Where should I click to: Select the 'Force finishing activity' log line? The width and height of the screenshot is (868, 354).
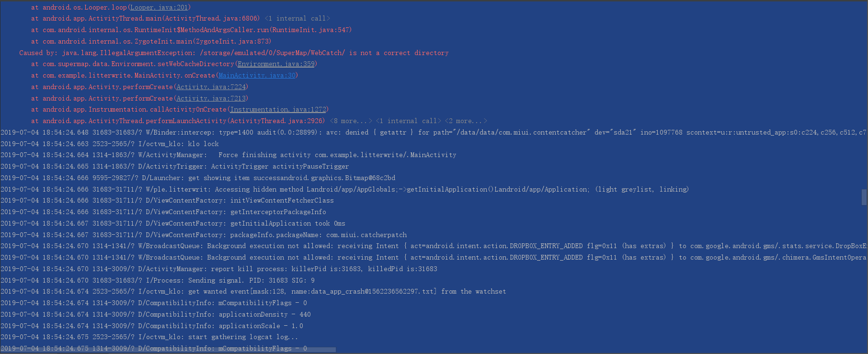228,155
